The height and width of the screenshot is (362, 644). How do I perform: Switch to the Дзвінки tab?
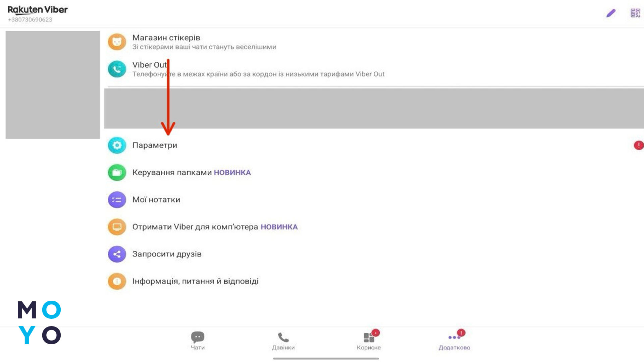tap(283, 341)
